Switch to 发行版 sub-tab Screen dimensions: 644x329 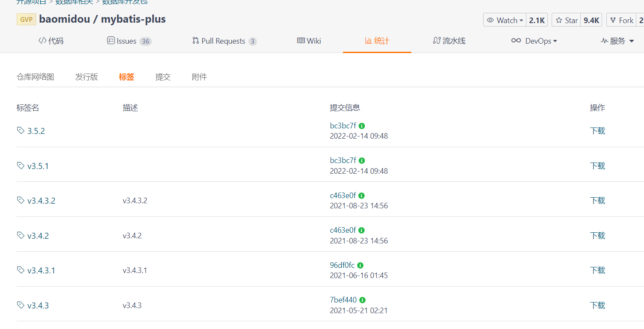87,77
